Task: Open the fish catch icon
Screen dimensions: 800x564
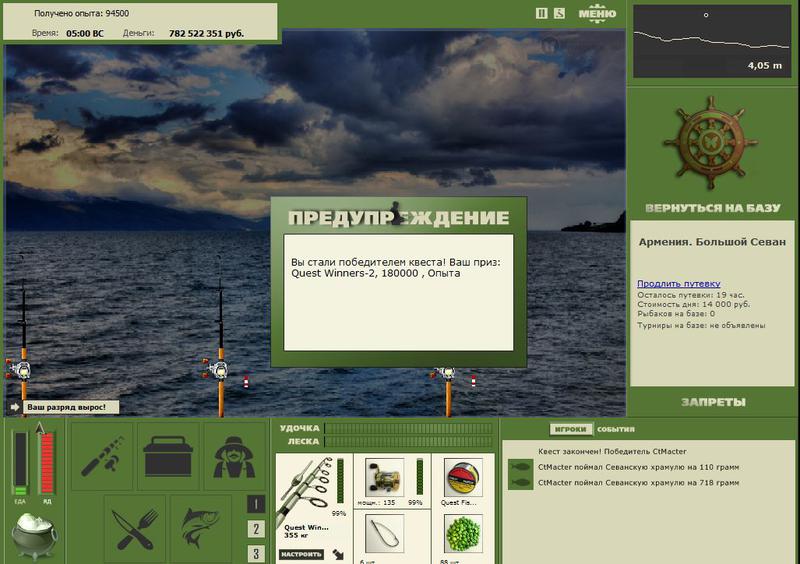Action: tap(201, 529)
